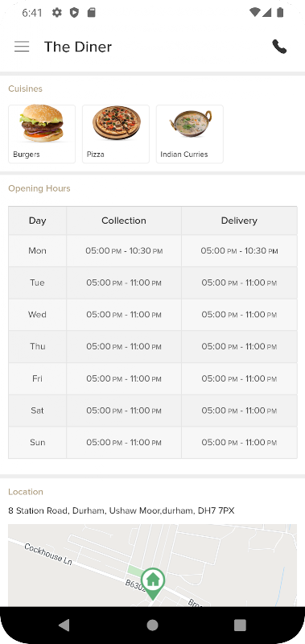
Task: Select the Indian Curries cuisine card
Action: coord(190,134)
